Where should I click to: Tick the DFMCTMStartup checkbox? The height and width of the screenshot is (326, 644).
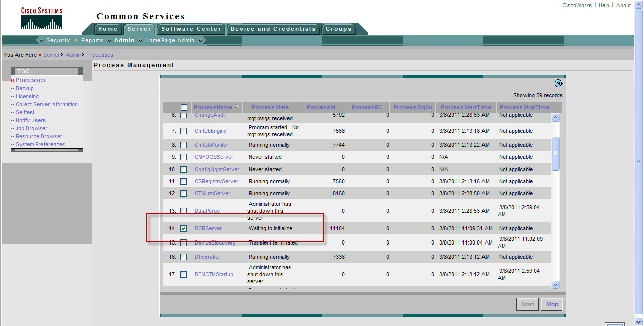[183, 275]
